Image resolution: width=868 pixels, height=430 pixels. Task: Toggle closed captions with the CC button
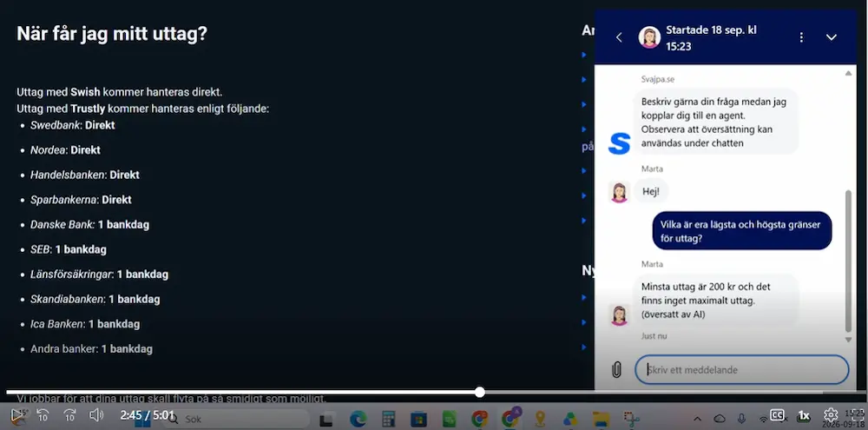pos(777,415)
